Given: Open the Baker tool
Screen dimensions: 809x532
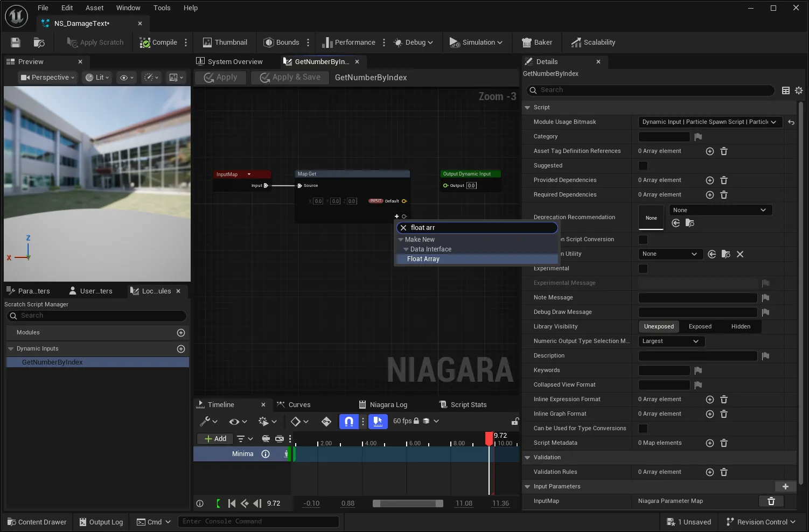Looking at the screenshot, I should tap(537, 43).
